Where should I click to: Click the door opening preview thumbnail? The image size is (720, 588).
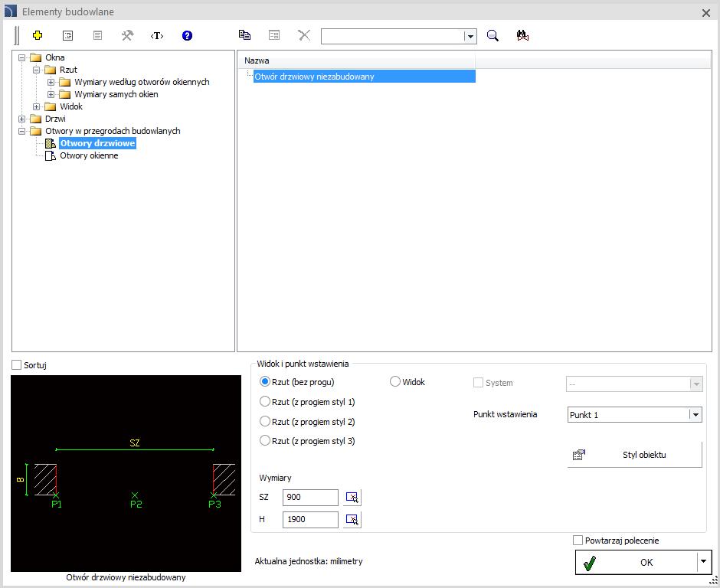click(x=126, y=473)
